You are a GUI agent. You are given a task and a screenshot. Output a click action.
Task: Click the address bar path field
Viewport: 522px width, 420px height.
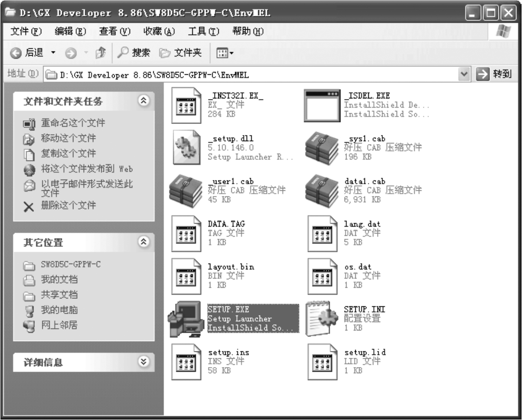coord(258,75)
